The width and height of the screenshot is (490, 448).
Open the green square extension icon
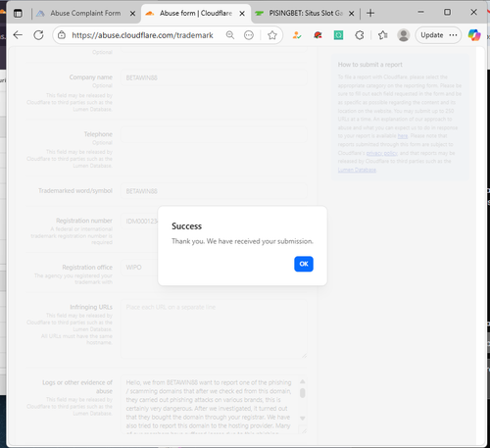tap(338, 35)
